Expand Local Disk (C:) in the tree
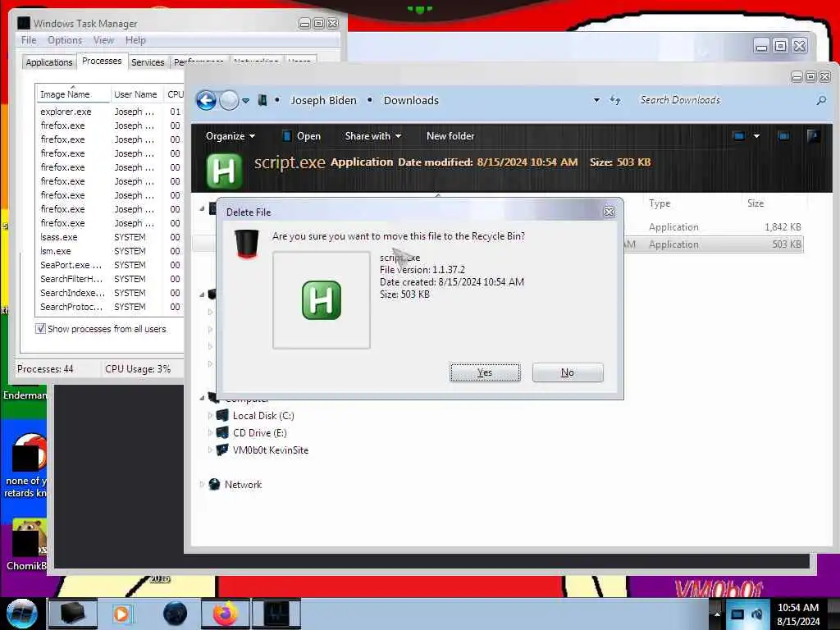Screen dimensions: 840x630 pyautogui.click(x=211, y=416)
